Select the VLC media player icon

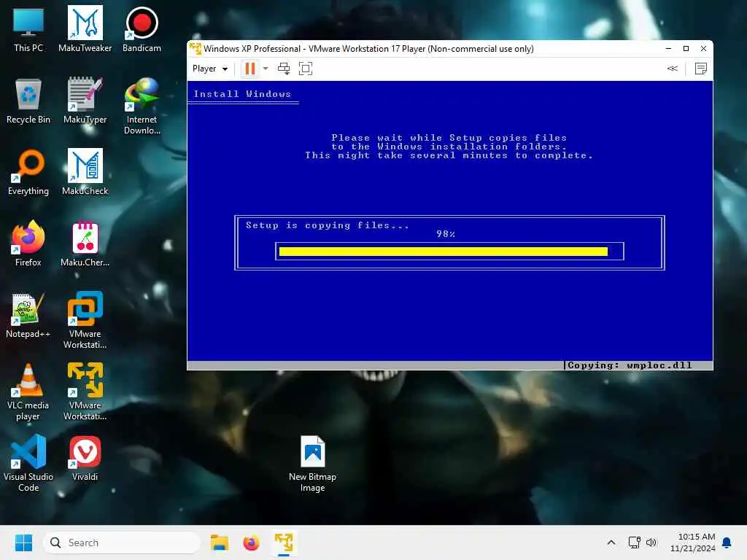pyautogui.click(x=28, y=392)
